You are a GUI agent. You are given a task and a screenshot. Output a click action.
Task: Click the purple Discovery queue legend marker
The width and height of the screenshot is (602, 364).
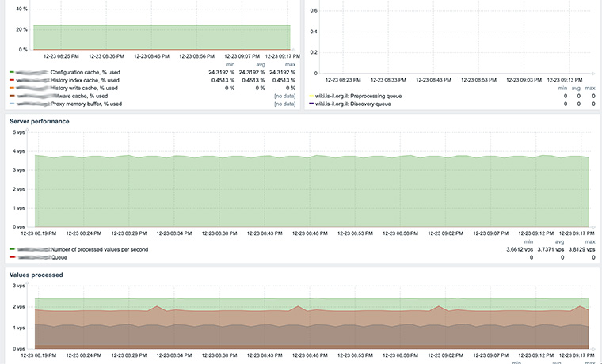point(311,104)
